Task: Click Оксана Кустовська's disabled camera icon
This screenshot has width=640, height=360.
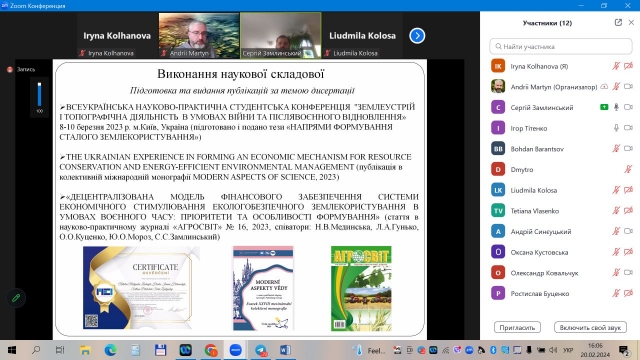Action: click(x=629, y=252)
